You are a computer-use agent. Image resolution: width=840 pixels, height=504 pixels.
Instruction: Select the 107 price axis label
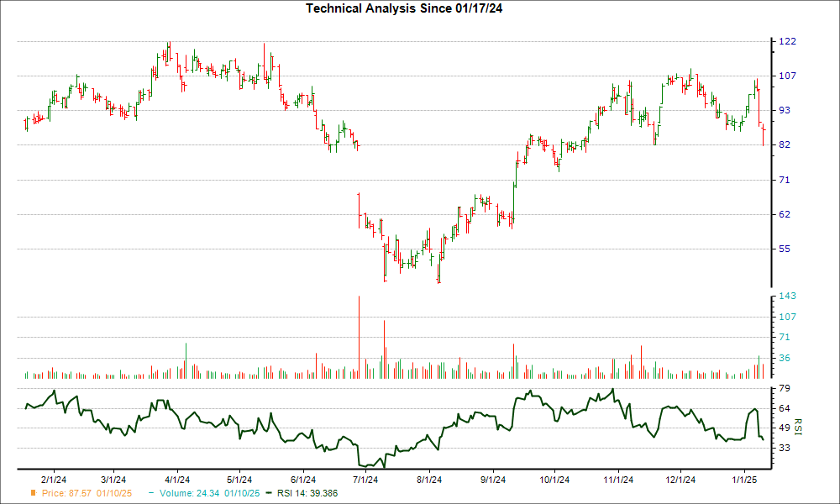coord(787,76)
